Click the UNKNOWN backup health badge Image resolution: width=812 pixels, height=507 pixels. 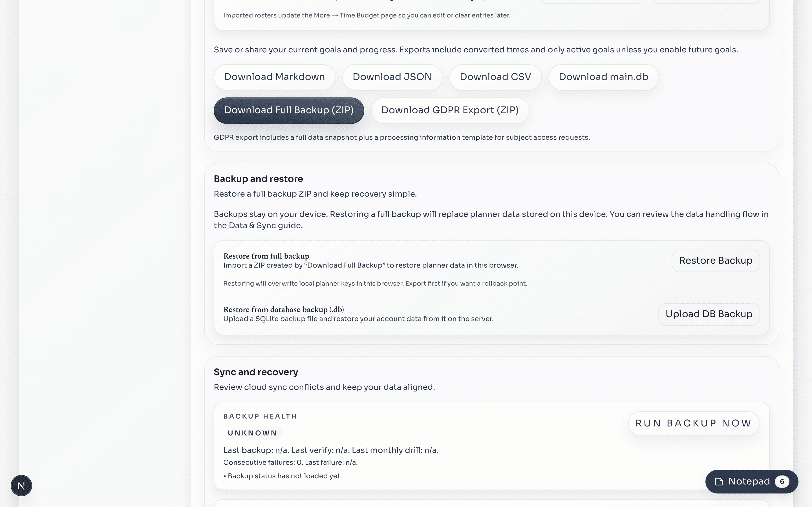click(253, 433)
